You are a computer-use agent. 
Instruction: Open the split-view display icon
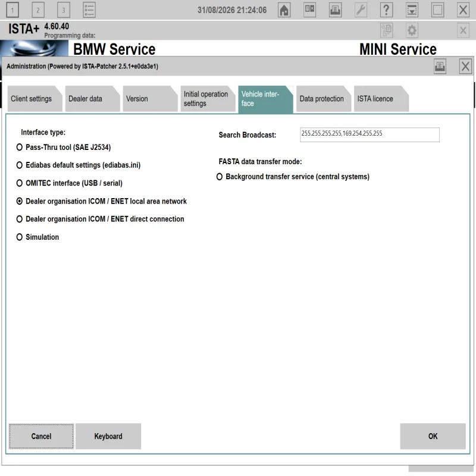tap(309, 10)
